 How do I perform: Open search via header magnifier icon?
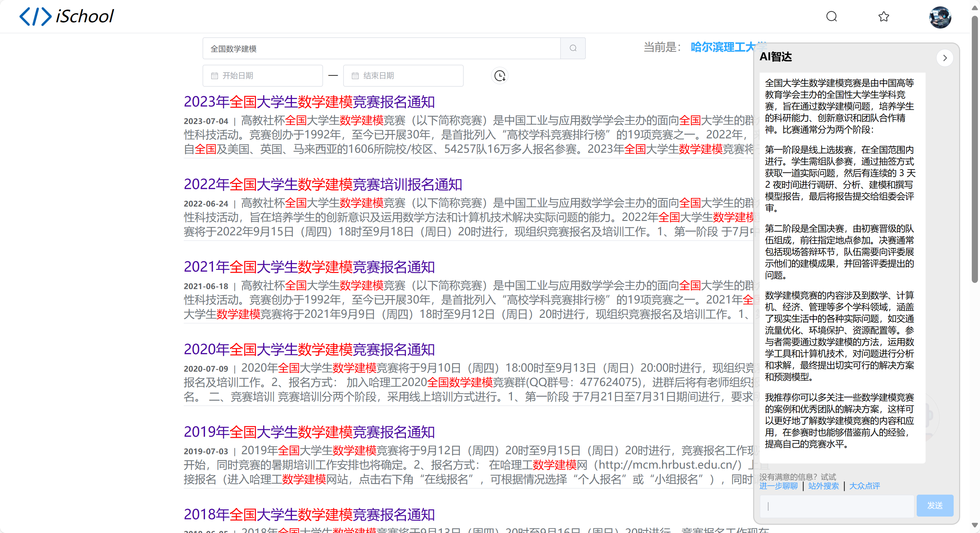pos(831,16)
